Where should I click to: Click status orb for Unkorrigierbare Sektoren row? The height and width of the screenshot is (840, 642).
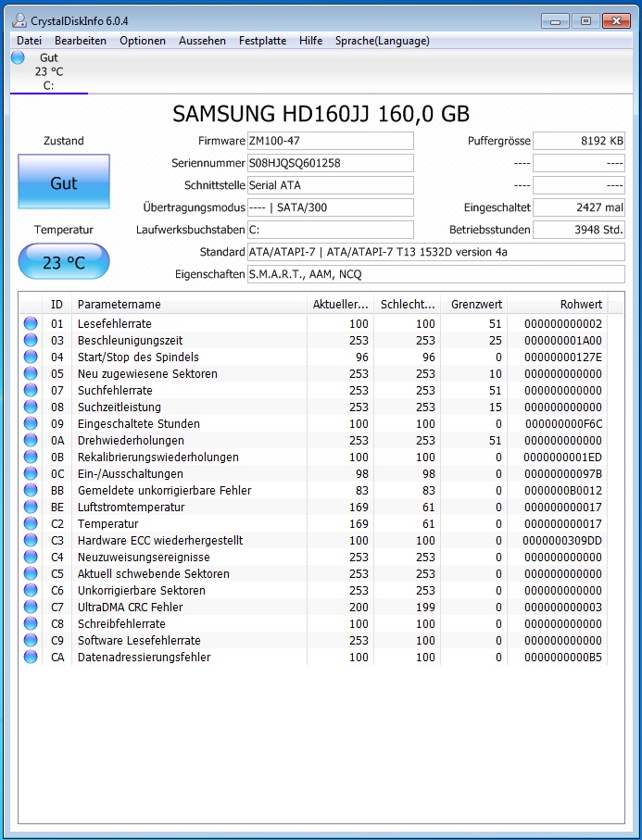pos(31,590)
